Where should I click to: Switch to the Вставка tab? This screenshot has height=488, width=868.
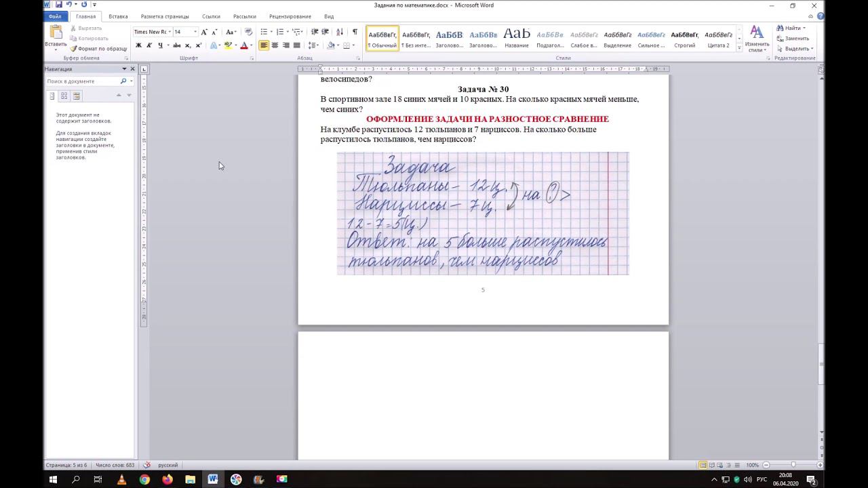[118, 16]
